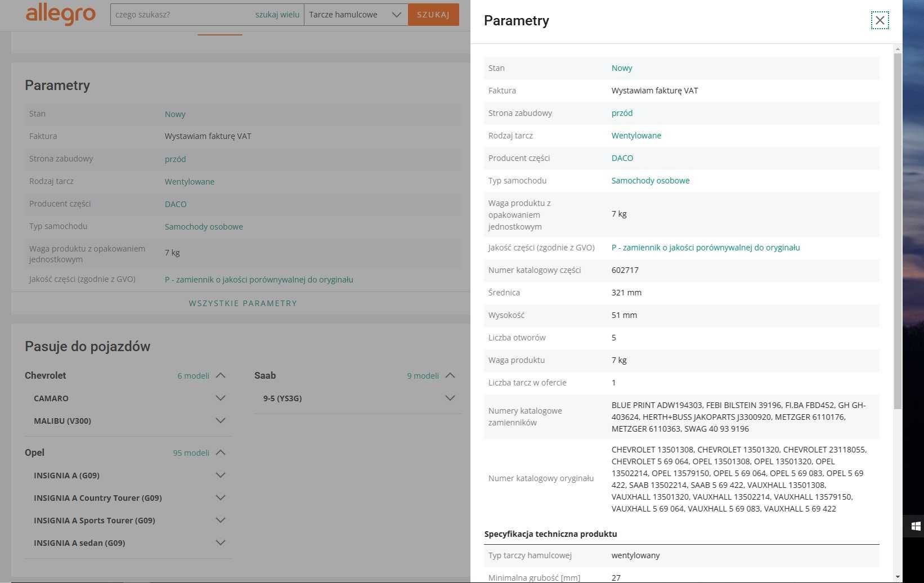The width and height of the screenshot is (924, 583).
Task: Click 'Numery katalogowe zamienników' label
Action: tap(525, 416)
